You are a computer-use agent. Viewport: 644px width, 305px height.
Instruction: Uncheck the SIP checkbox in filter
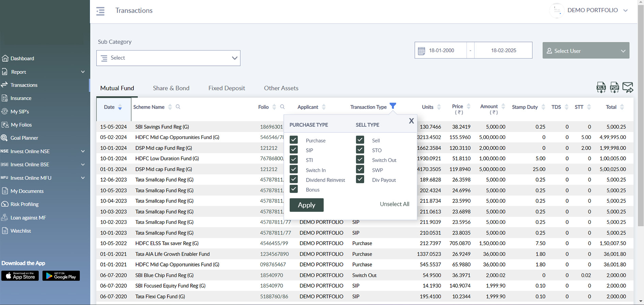(294, 150)
